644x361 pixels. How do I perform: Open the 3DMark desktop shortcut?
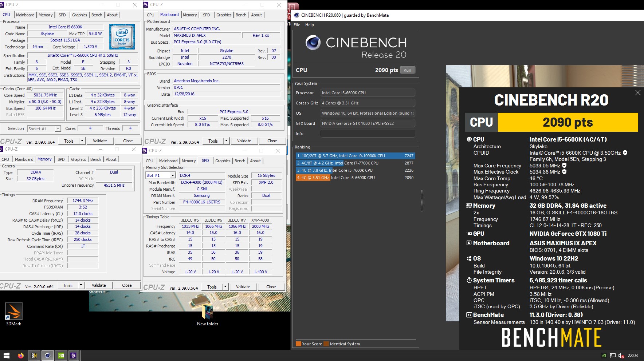(x=14, y=314)
